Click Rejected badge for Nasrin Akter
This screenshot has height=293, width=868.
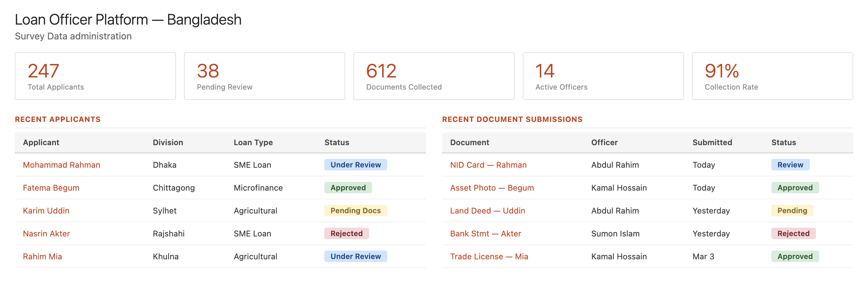pos(347,234)
